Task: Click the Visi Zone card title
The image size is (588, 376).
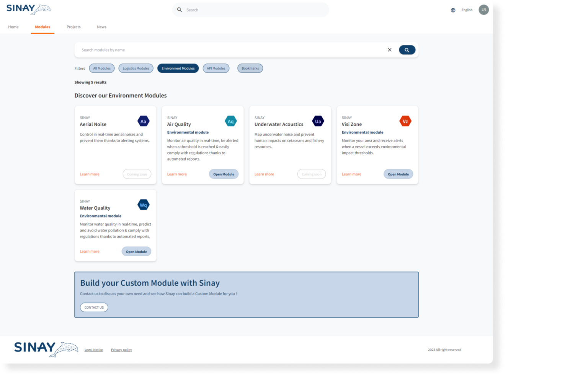Action: [352, 124]
